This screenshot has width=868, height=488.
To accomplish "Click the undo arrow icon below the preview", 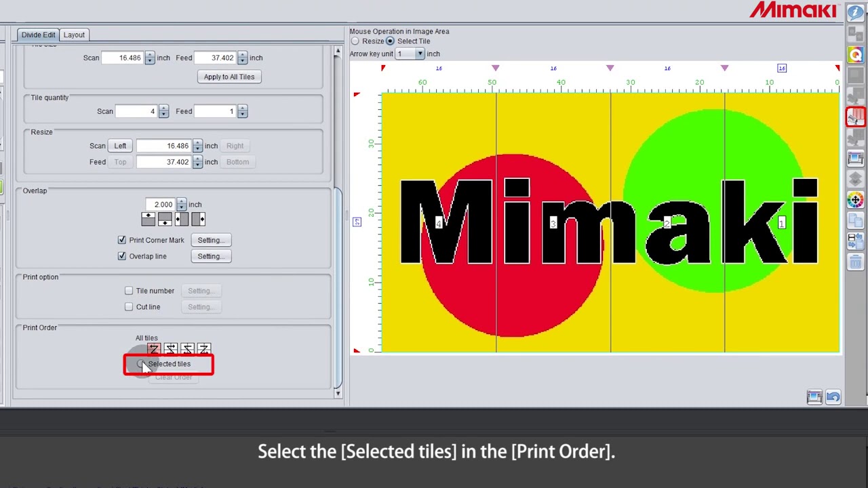I will coord(833,398).
